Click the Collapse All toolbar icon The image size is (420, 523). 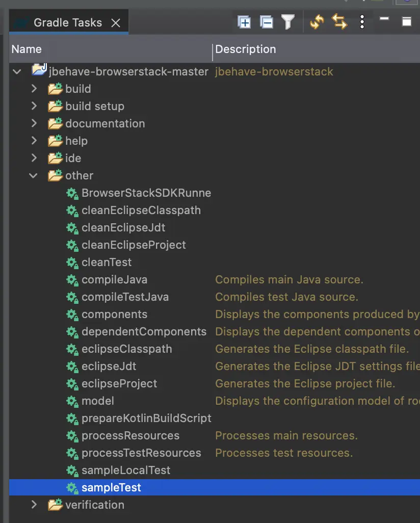point(266,22)
